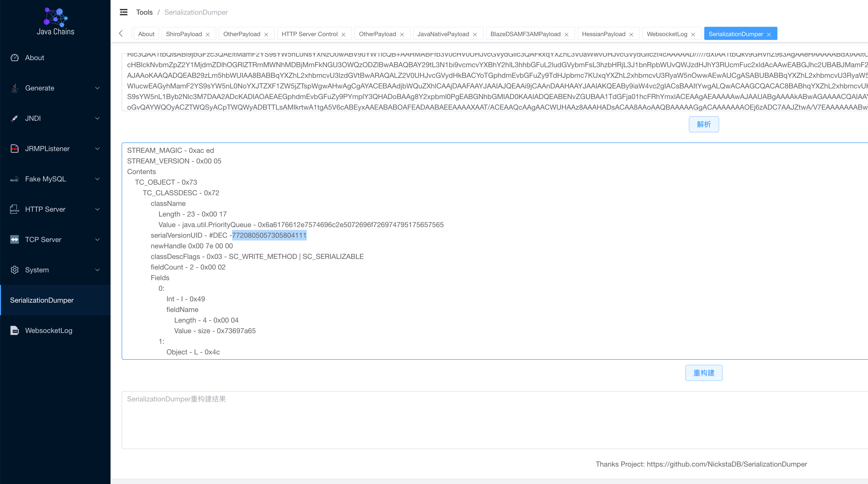Click the TCP Server arrows icon
This screenshot has width=868, height=484.
14,239
